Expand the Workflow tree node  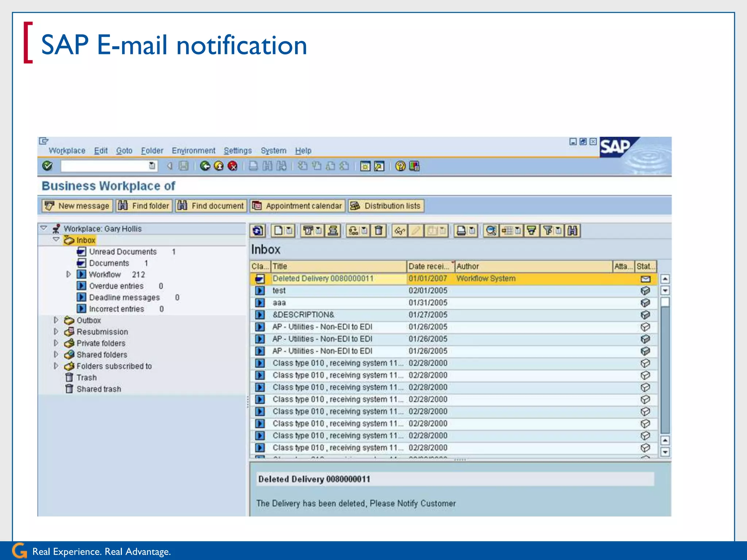[68, 274]
